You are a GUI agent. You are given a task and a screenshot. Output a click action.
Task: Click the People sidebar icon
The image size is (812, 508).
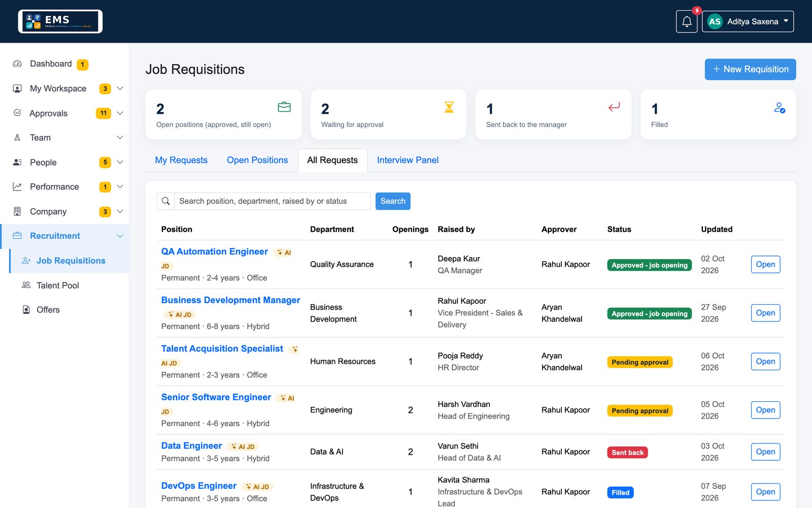(x=17, y=162)
